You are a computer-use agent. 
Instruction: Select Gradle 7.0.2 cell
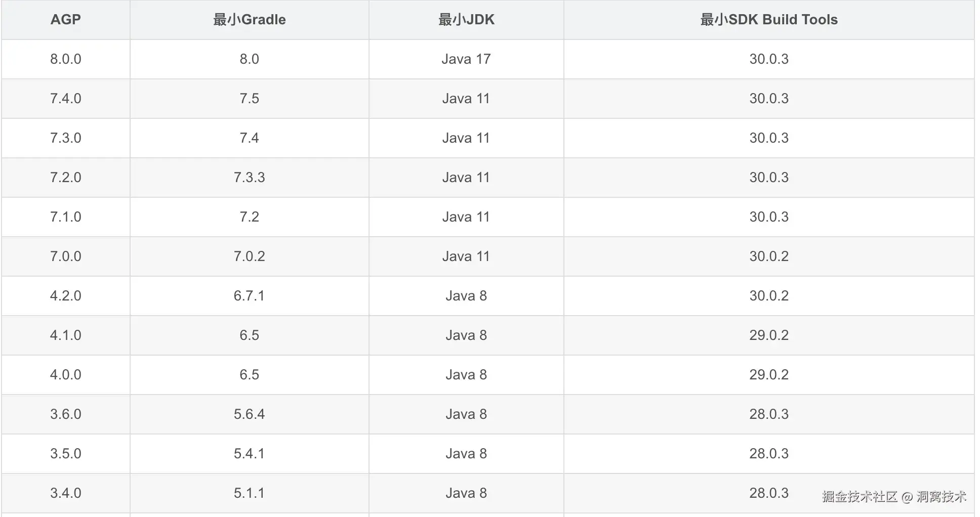click(x=250, y=256)
